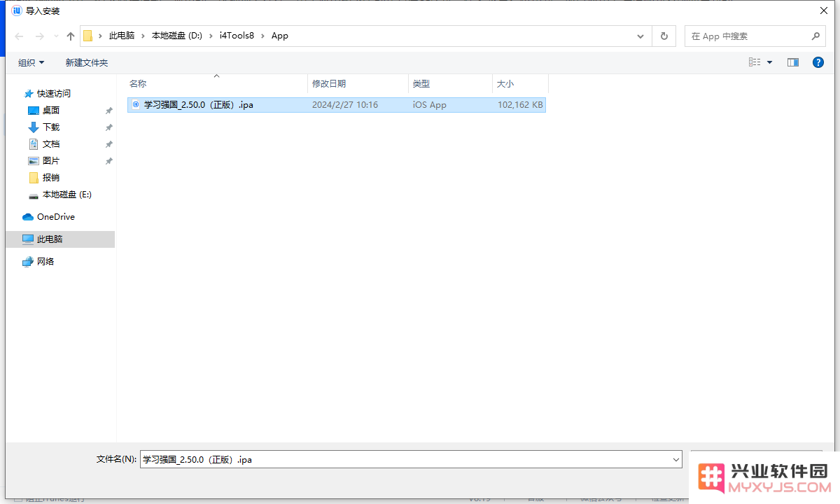Open the address bar history dropdown
840x504 pixels.
(640, 36)
